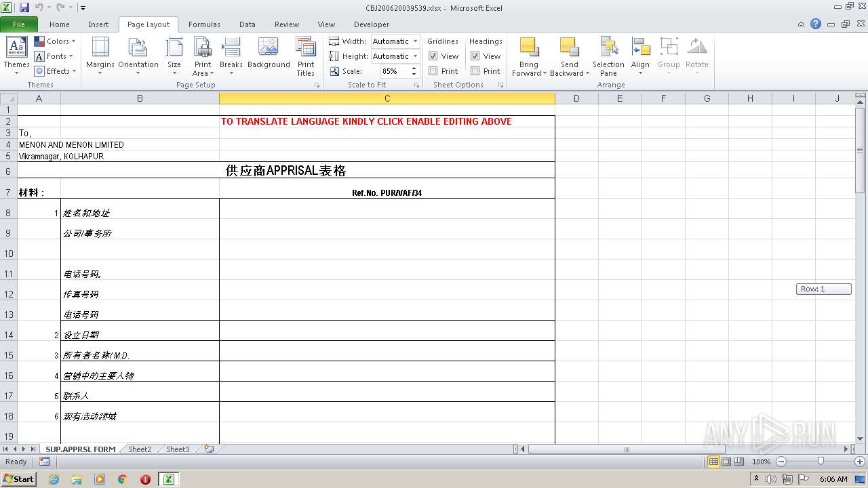Open Scale to Fit dialog launcher
This screenshot has height=488, width=868.
click(416, 85)
